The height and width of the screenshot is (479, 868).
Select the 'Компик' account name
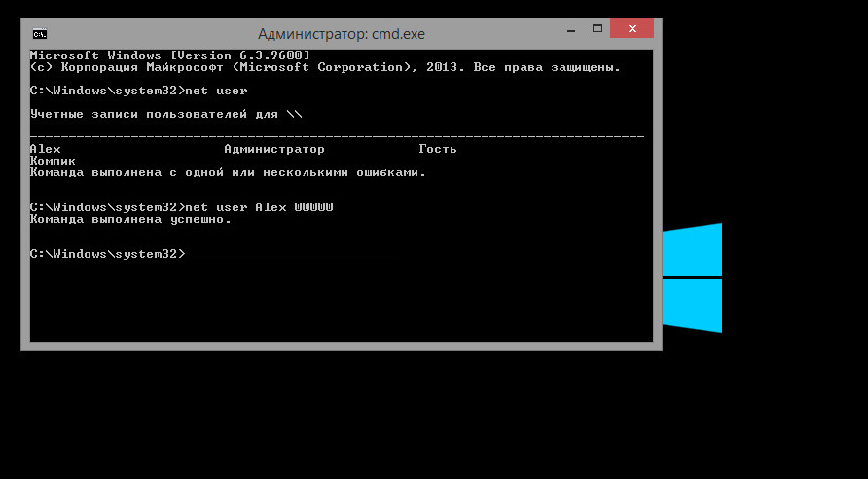point(53,162)
